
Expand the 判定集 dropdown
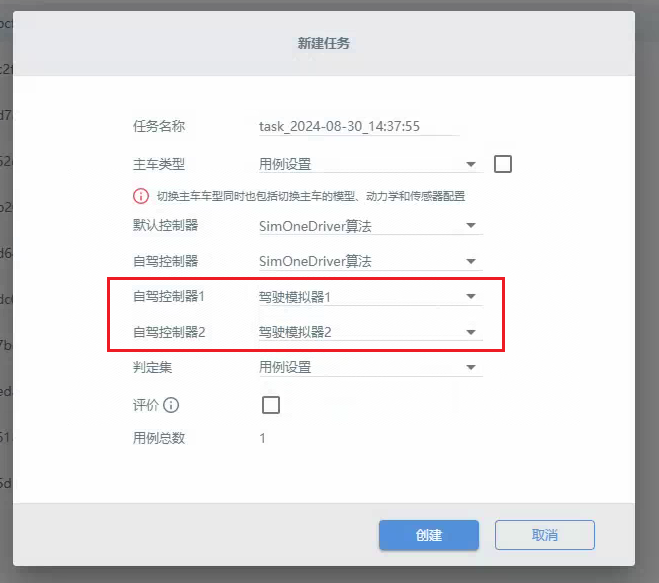(x=369, y=367)
